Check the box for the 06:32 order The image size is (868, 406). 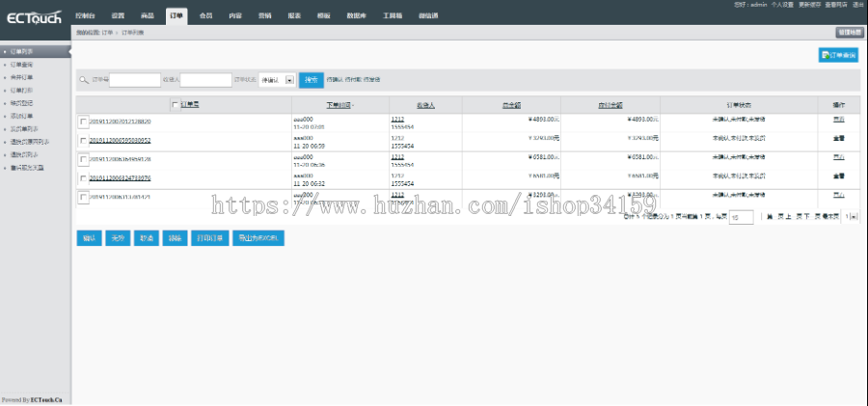[x=83, y=178]
